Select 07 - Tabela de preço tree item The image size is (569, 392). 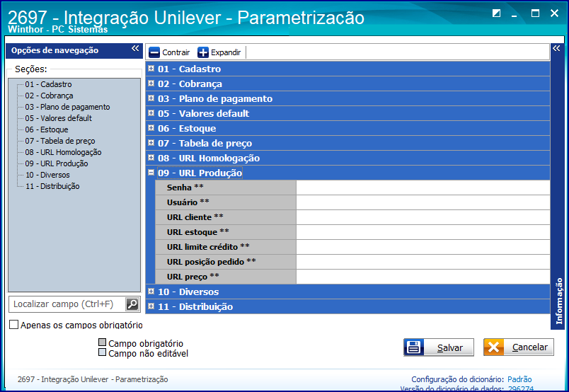60,141
